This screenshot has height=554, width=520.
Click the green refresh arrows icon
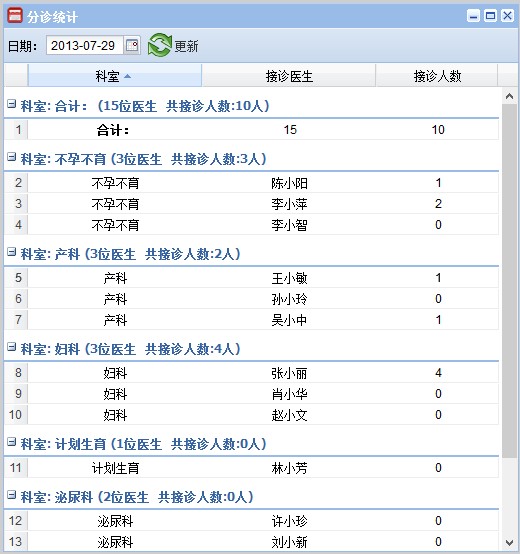pos(160,45)
